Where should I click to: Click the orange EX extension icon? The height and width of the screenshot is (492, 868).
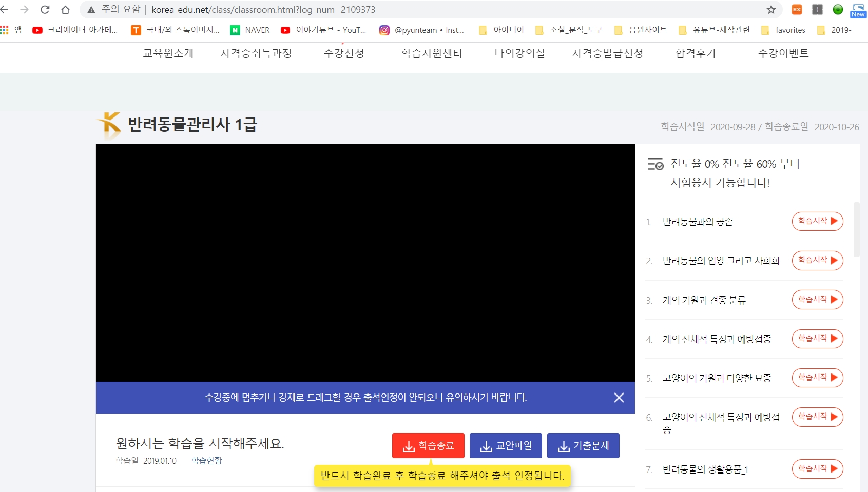coord(797,9)
